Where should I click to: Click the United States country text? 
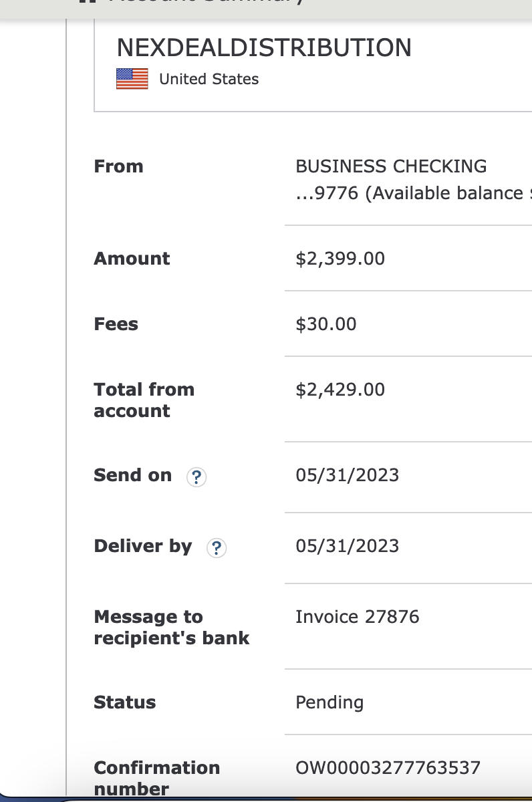(209, 79)
